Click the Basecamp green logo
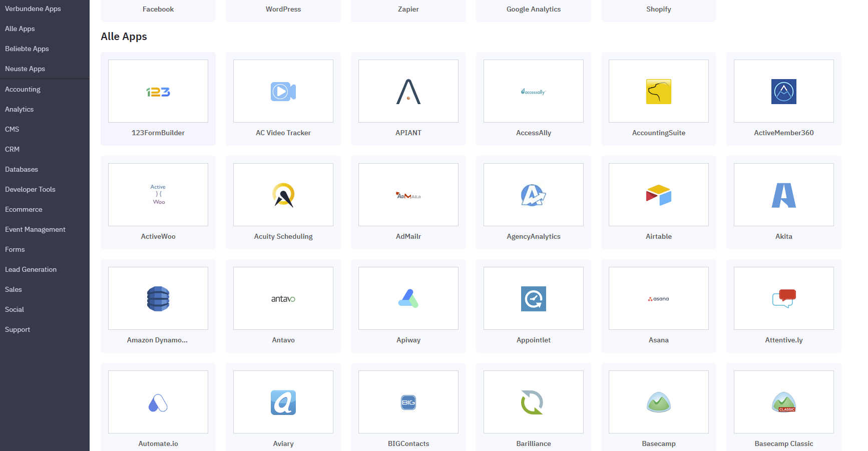 (659, 402)
